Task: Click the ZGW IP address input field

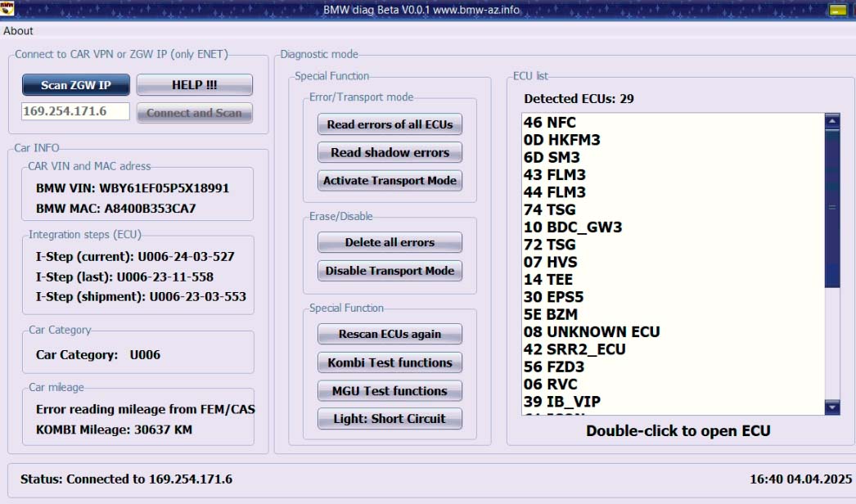Action: pyautogui.click(x=76, y=111)
